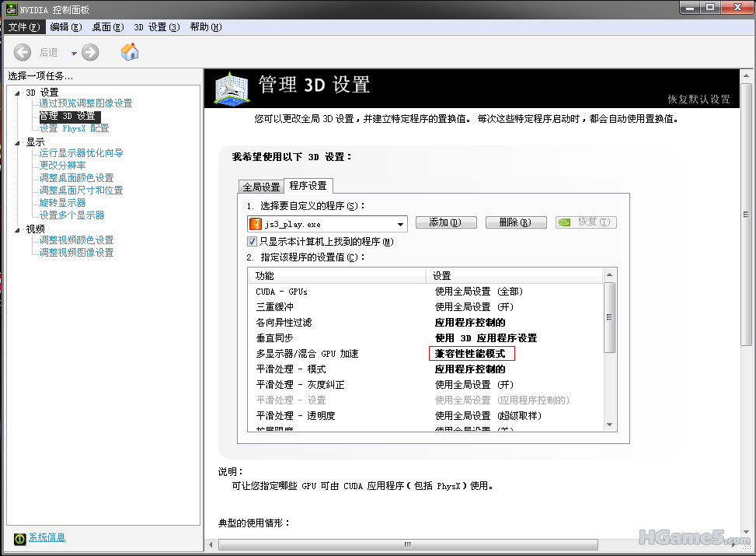
Task: Select 平滑处理 - 透明度 row
Action: [x=425, y=415]
